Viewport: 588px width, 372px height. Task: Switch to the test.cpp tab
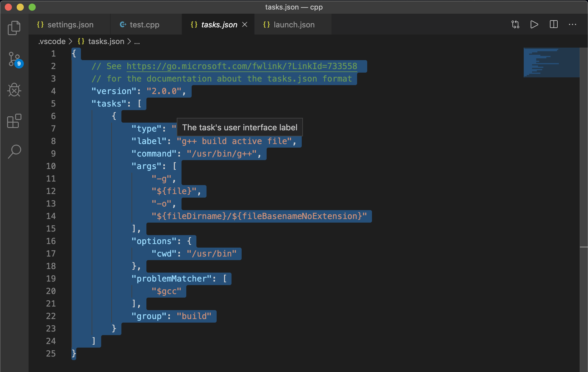144,25
